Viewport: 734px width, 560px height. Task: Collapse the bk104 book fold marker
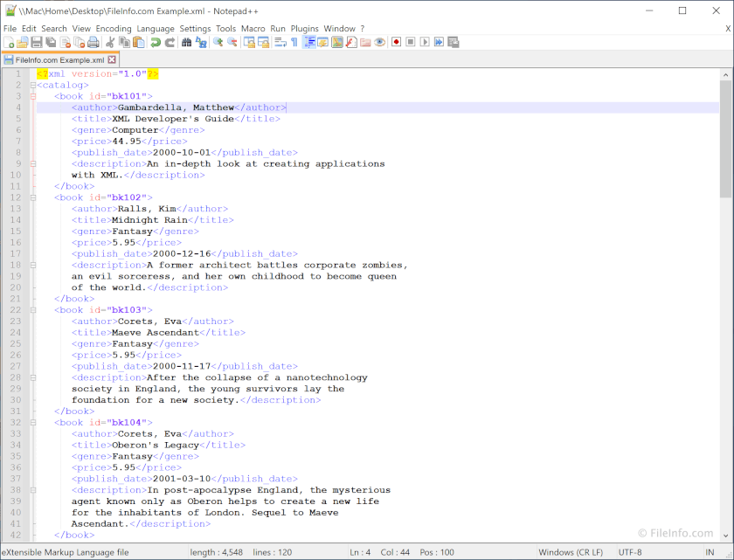[x=31, y=422]
